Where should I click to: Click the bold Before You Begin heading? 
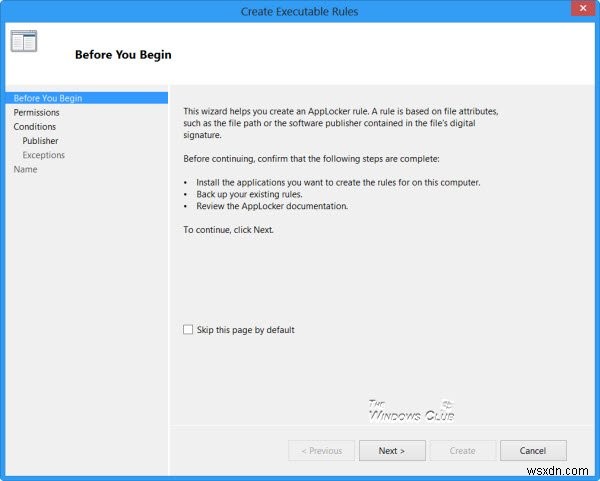(123, 55)
